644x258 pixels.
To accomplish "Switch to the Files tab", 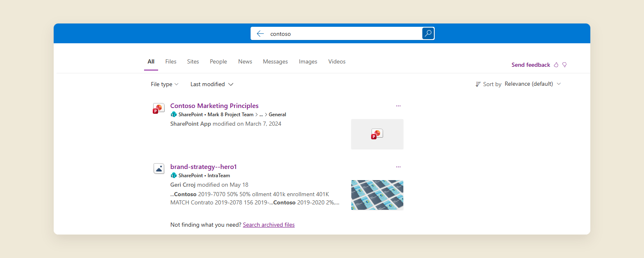I will (171, 61).
